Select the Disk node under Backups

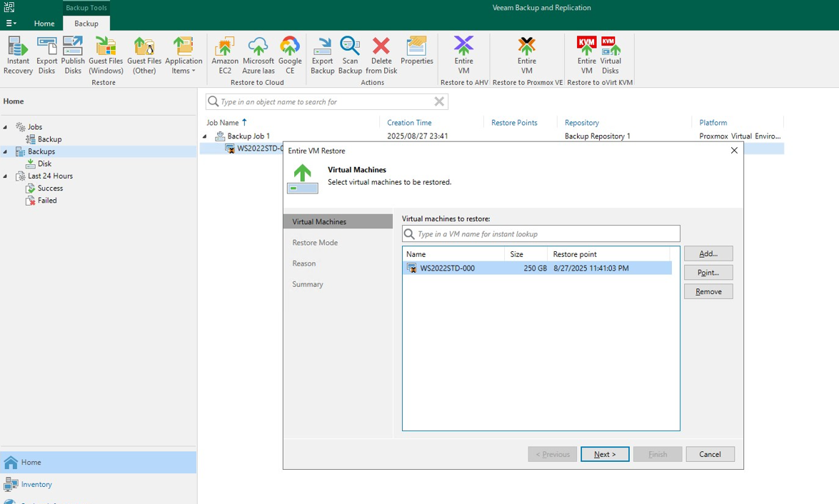pyautogui.click(x=44, y=163)
